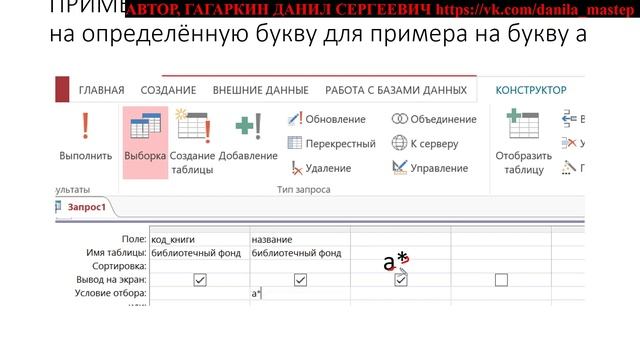Click the Условие отбора cell under код_книги
The width and height of the screenshot is (640, 360).
pyautogui.click(x=200, y=293)
